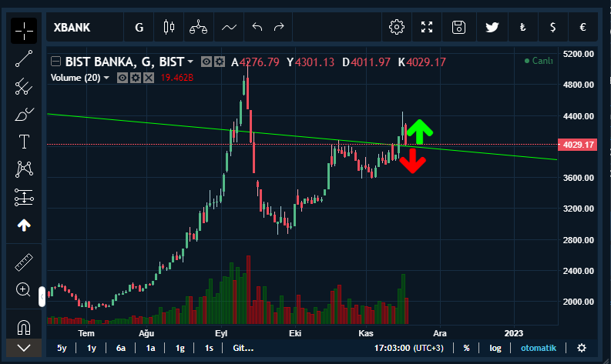Select the pitchfork drawing tool
Screen dimensions: 611x364
[x=24, y=86]
